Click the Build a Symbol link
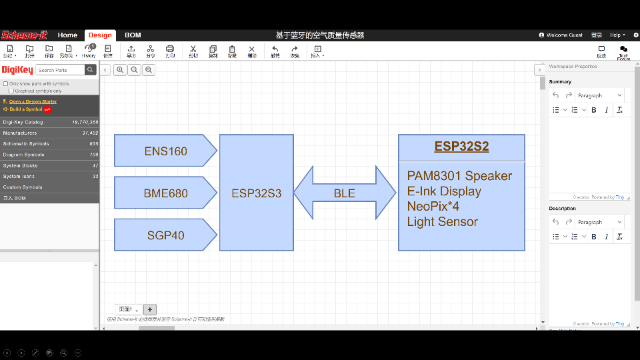This screenshot has height=360, width=640. pos(26,109)
